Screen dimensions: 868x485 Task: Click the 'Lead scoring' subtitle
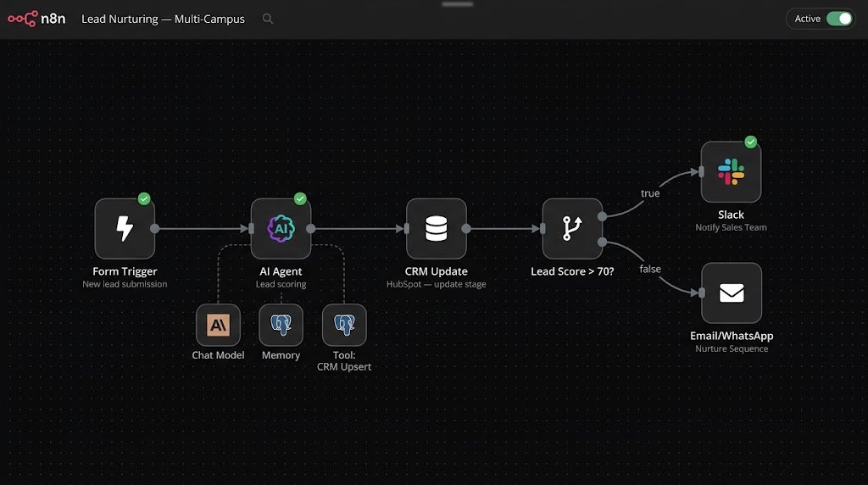pyautogui.click(x=281, y=284)
